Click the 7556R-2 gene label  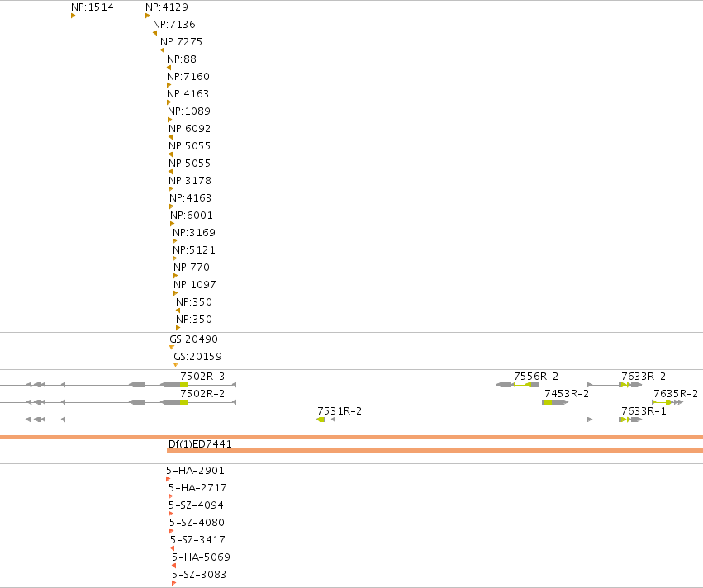(x=536, y=376)
